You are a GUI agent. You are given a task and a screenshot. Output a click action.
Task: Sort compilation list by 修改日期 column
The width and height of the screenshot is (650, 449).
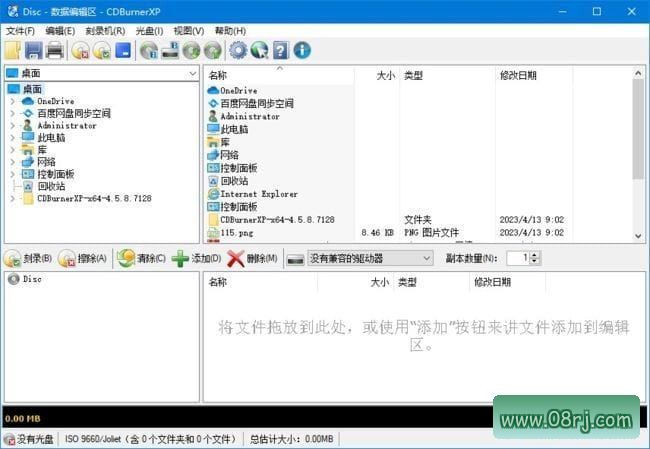coord(507,282)
